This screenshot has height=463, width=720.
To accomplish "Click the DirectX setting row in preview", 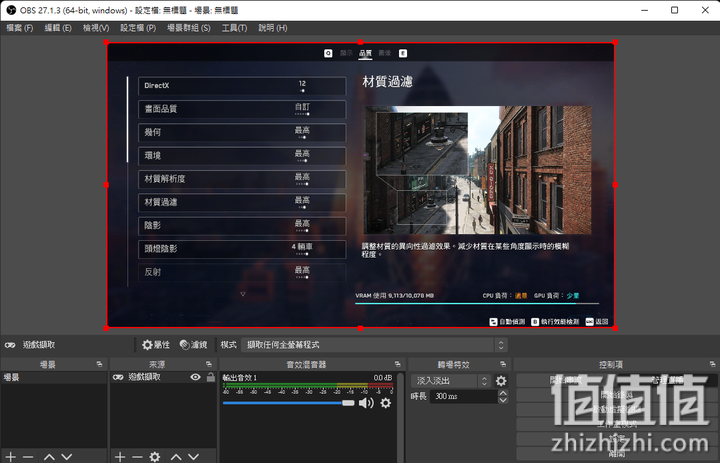I will pos(242,86).
